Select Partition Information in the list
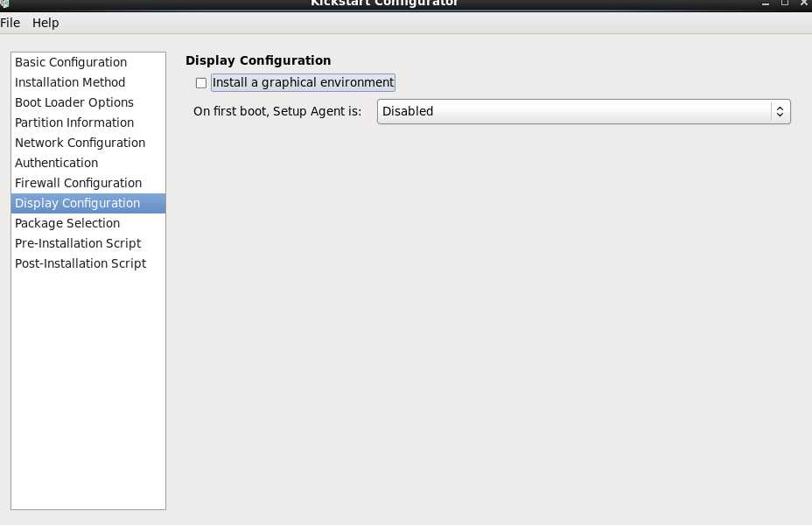 pos(88,122)
